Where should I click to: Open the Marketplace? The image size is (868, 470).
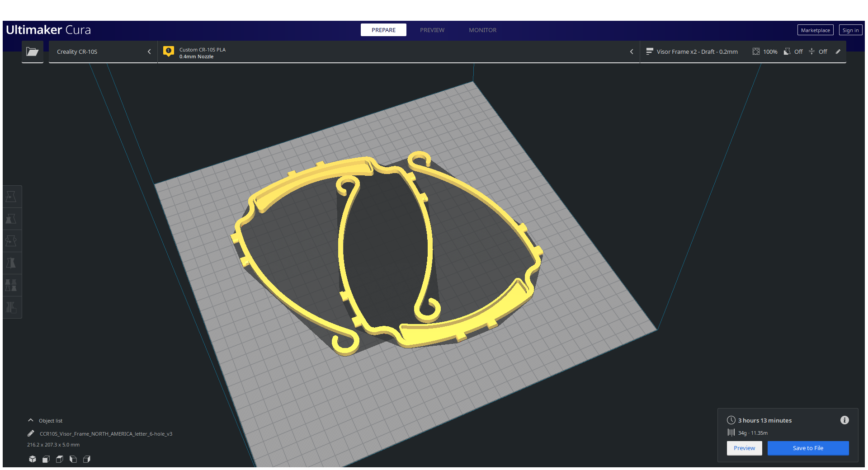815,30
